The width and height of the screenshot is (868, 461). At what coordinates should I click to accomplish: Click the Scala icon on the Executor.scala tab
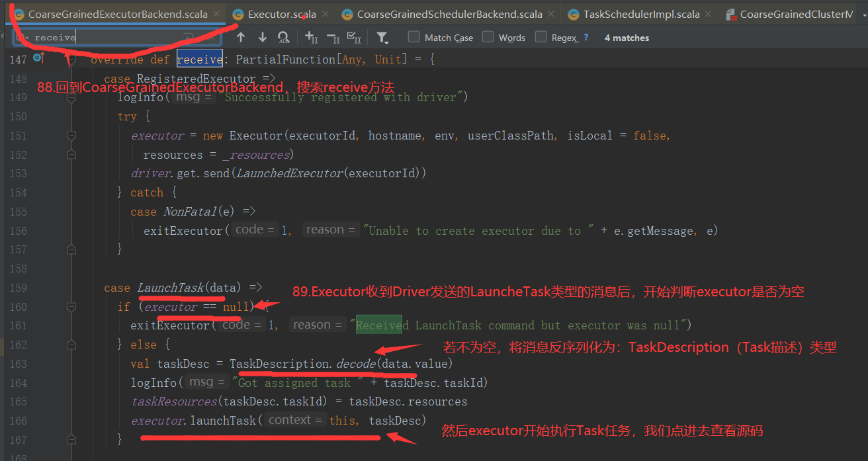(x=239, y=14)
